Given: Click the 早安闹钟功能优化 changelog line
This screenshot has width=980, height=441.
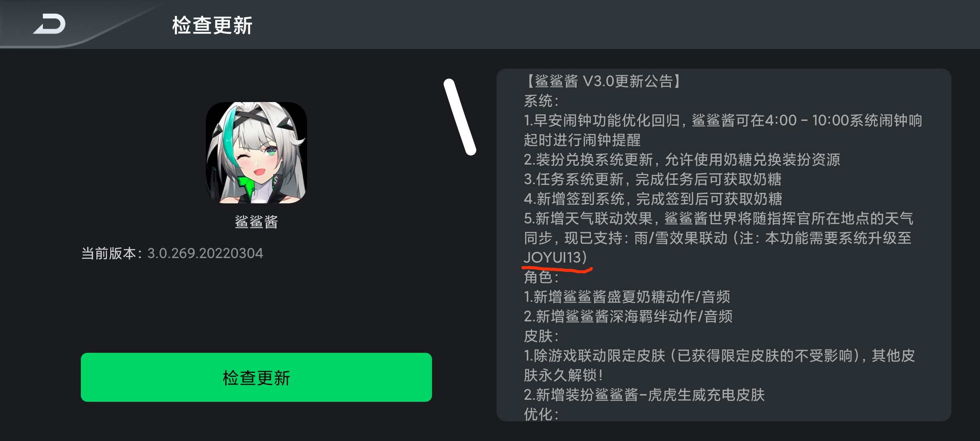Looking at the screenshot, I should point(723,130).
